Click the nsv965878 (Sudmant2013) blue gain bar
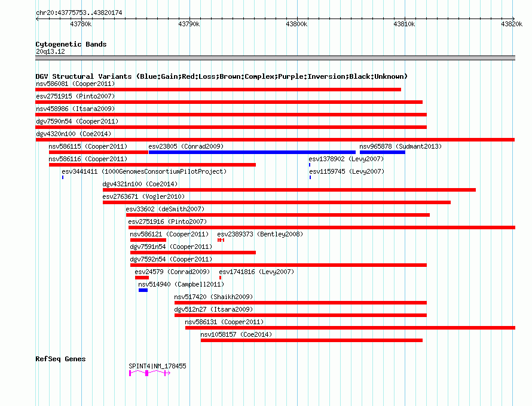 (383, 152)
